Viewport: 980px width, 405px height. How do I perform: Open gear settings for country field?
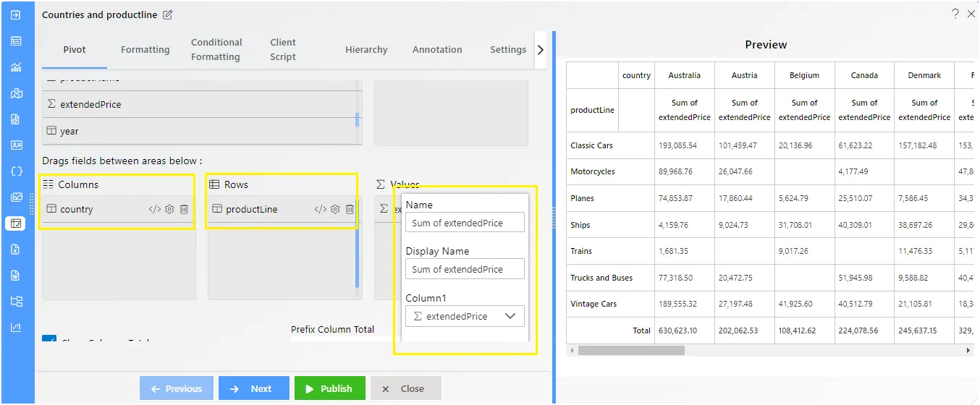[169, 209]
